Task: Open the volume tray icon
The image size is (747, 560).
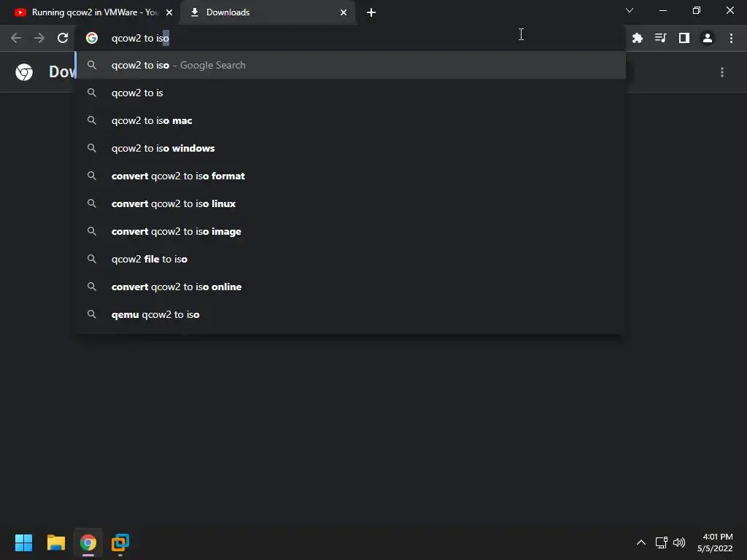Action: point(679,542)
